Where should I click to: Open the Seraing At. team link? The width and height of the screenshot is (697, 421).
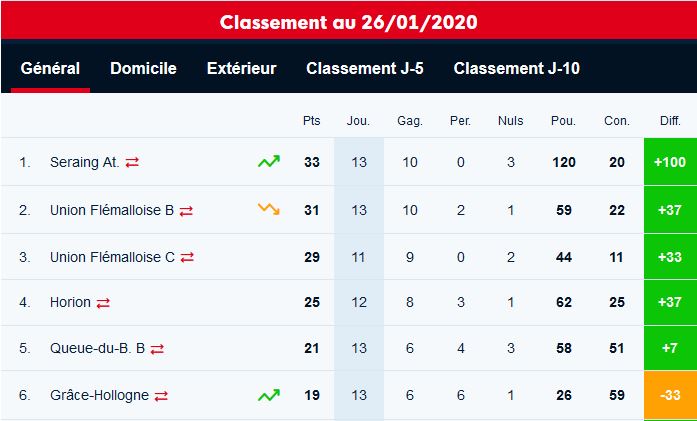coord(85,162)
